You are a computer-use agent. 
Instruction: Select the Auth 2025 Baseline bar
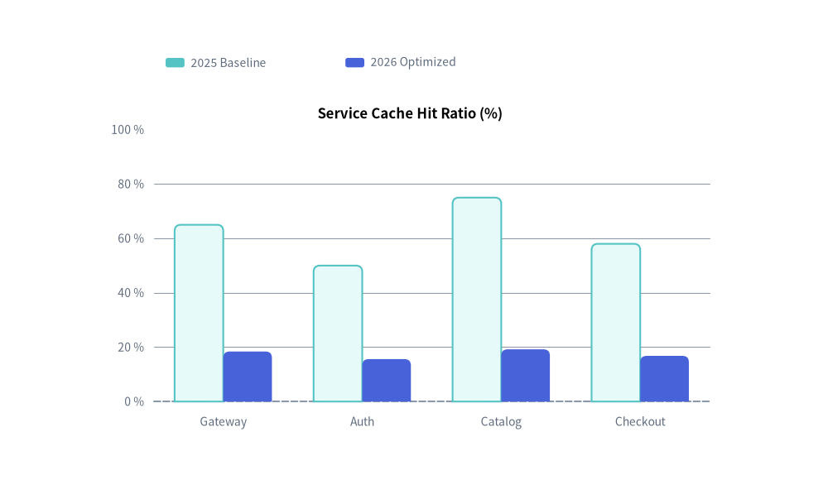(x=338, y=334)
